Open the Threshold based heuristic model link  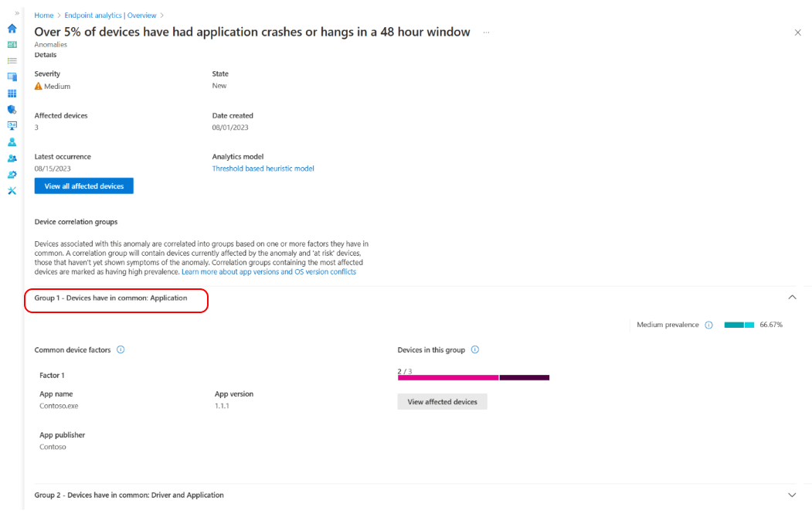(263, 169)
